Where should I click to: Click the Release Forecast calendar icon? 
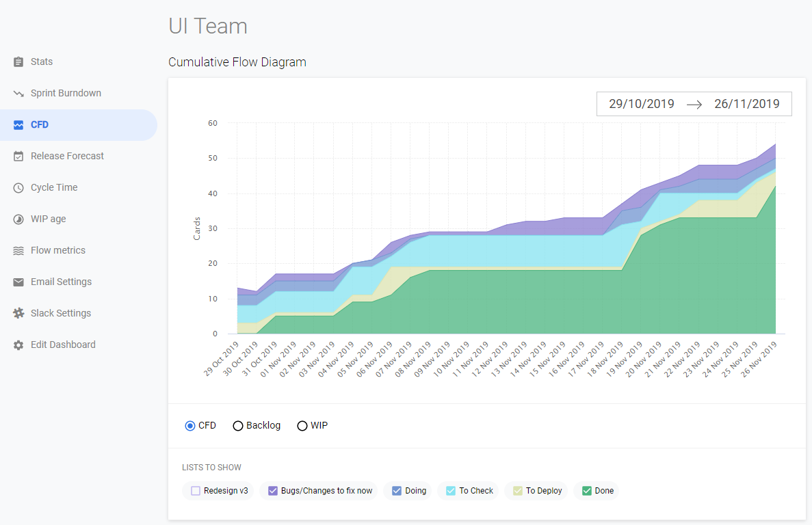(x=18, y=156)
